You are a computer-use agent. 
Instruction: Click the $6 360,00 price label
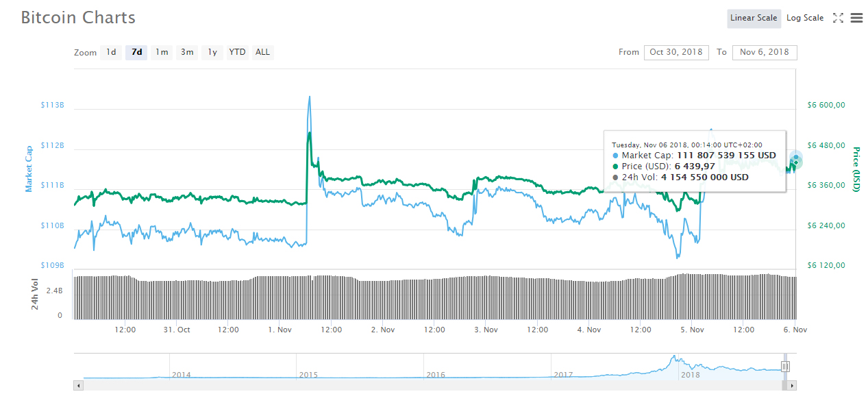(x=826, y=186)
